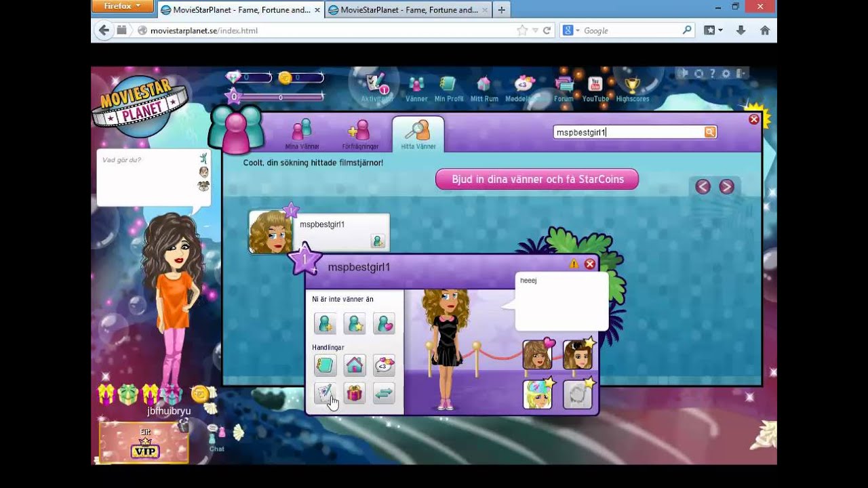Go to Mitt Rum house icon
This screenshot has height=488, width=868.
484,89
